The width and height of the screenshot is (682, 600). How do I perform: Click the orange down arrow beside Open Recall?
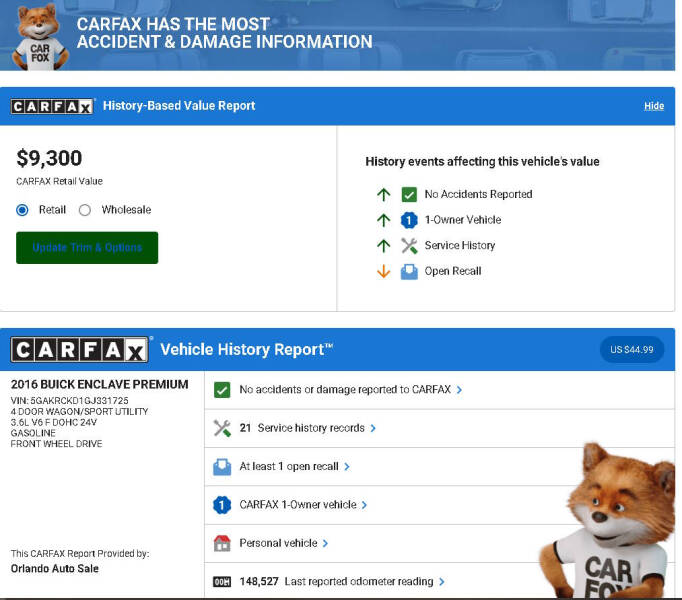pyautogui.click(x=383, y=271)
